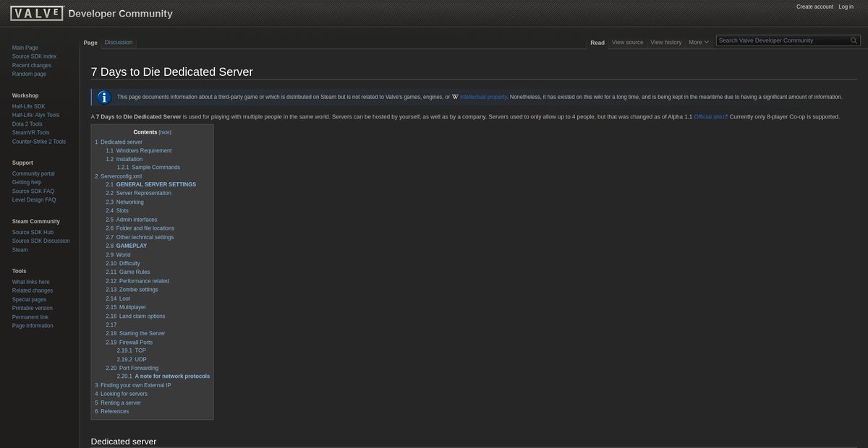The image size is (868, 448).
Task: Open the Source SDK FAQ link
Action: (33, 191)
